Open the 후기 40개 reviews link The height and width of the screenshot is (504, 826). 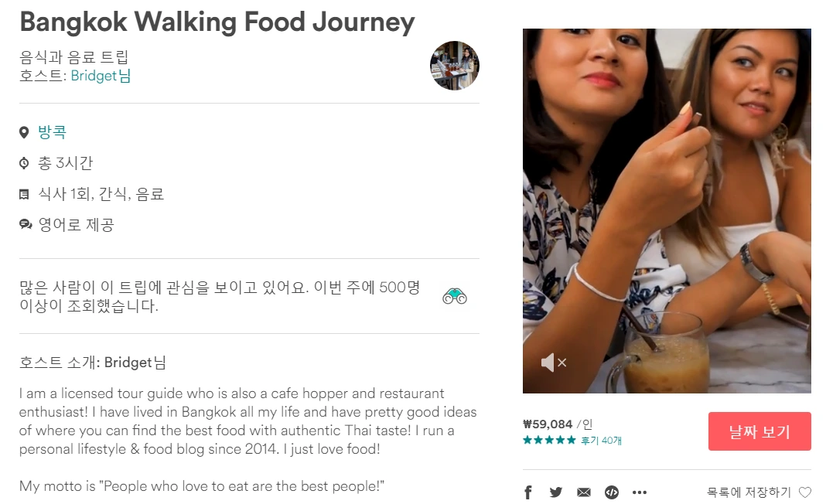[601, 441]
